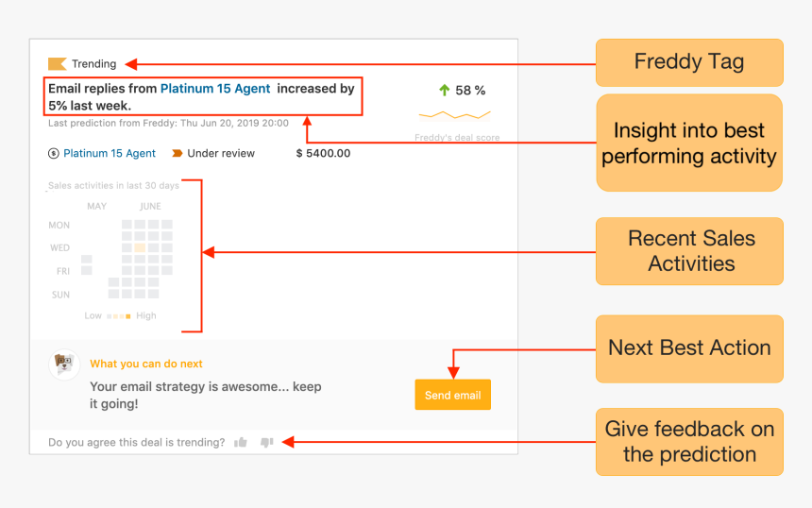Select the highlighted Wednesday cell in activity heatmap
This screenshot has width=812, height=508.
pos(140,247)
